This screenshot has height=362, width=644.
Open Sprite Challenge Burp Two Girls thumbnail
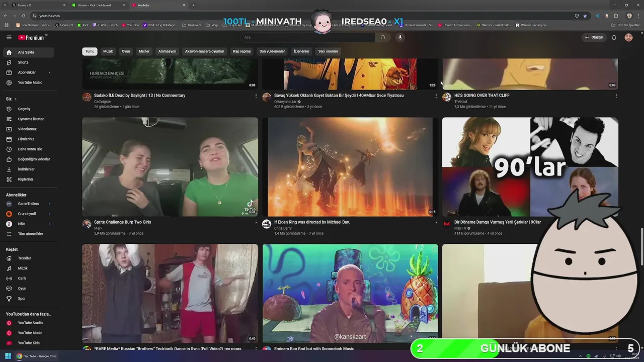pos(170,167)
